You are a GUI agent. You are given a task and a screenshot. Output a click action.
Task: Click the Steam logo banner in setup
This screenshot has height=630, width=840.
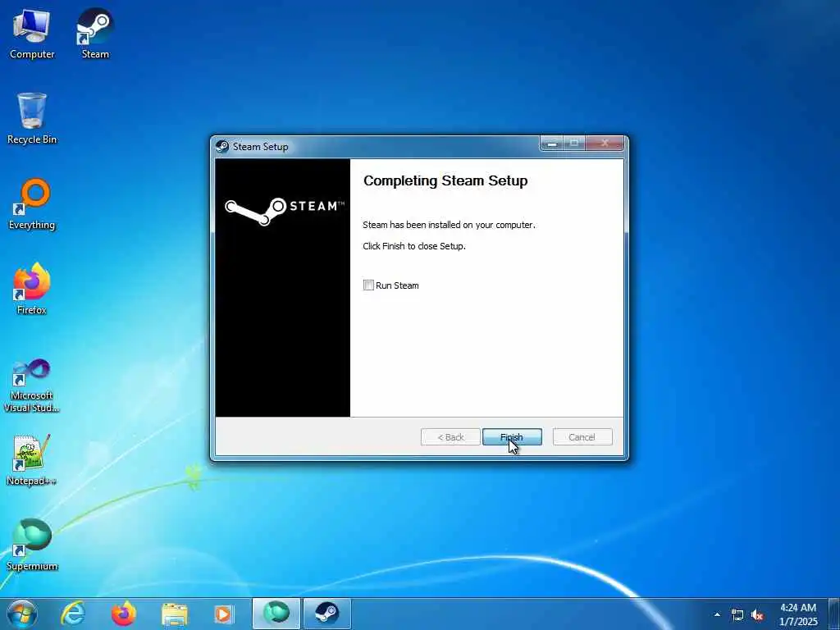tap(285, 211)
